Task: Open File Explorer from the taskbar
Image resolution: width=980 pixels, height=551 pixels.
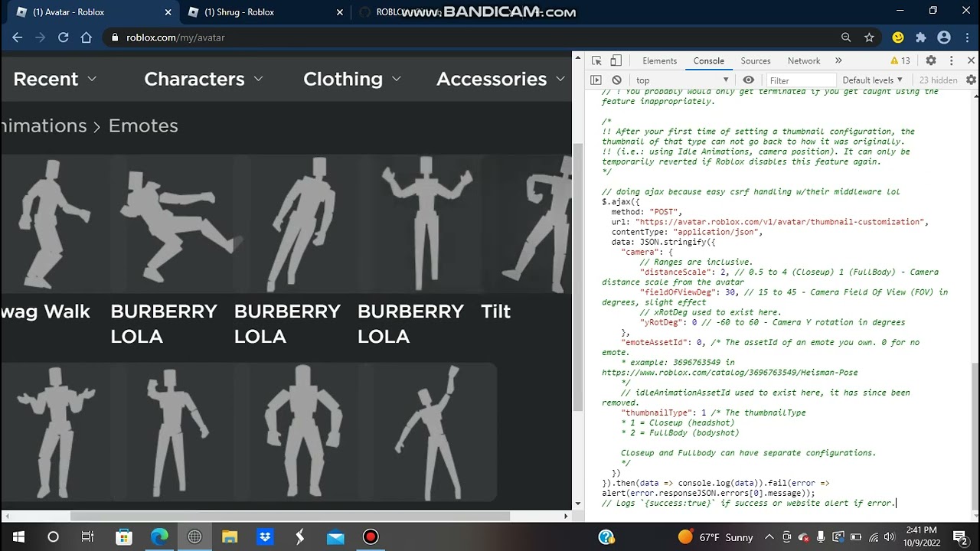Action: tap(230, 537)
